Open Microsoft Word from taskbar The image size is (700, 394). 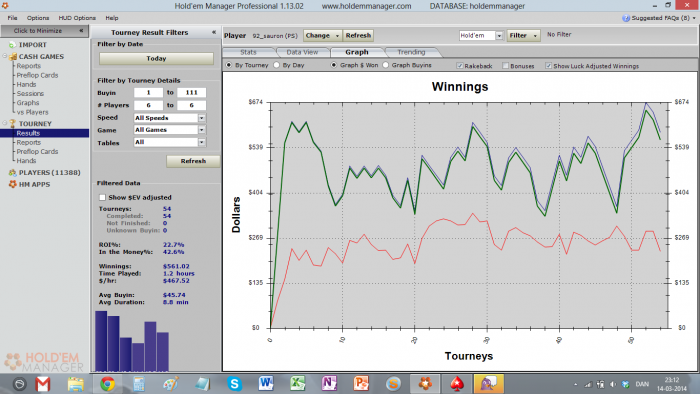tap(266, 384)
